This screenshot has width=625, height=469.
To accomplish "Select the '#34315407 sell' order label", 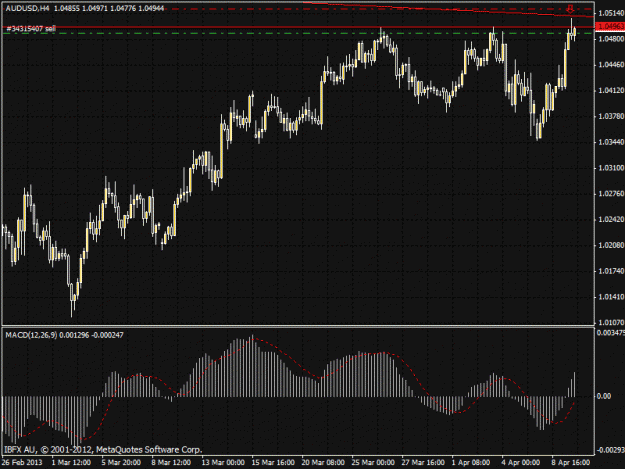I will click(31, 29).
